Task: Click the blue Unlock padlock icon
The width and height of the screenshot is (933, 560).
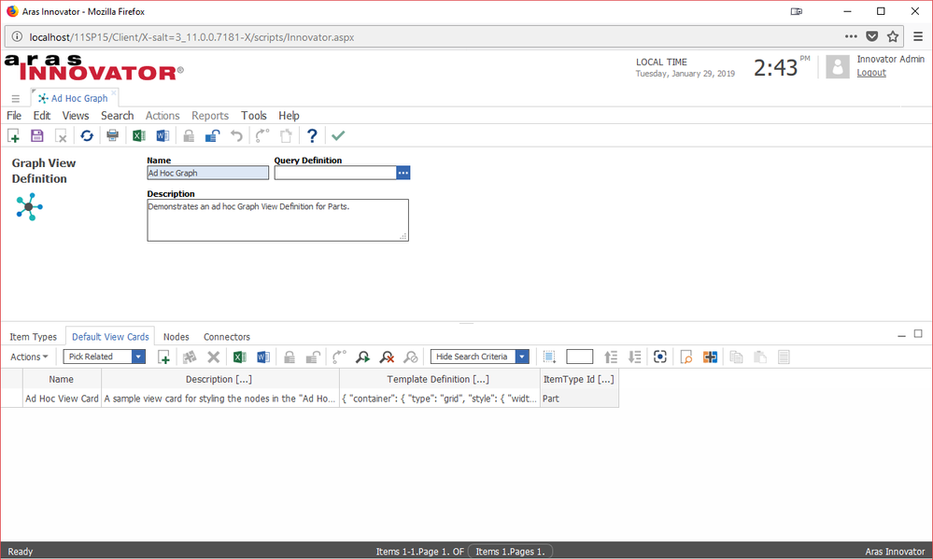Action: pos(212,136)
